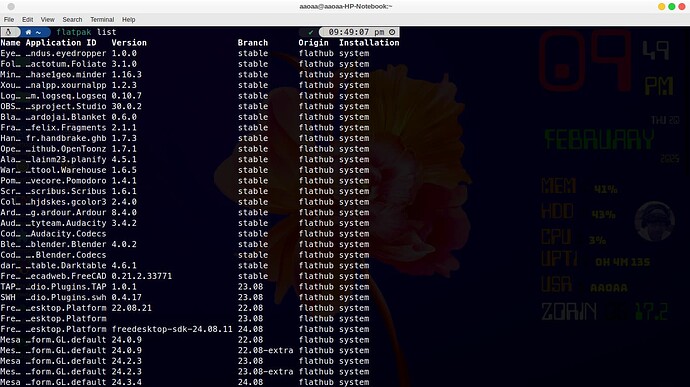
Task: Click version 8.4.0 in the Ardour row
Action: tap(124, 212)
